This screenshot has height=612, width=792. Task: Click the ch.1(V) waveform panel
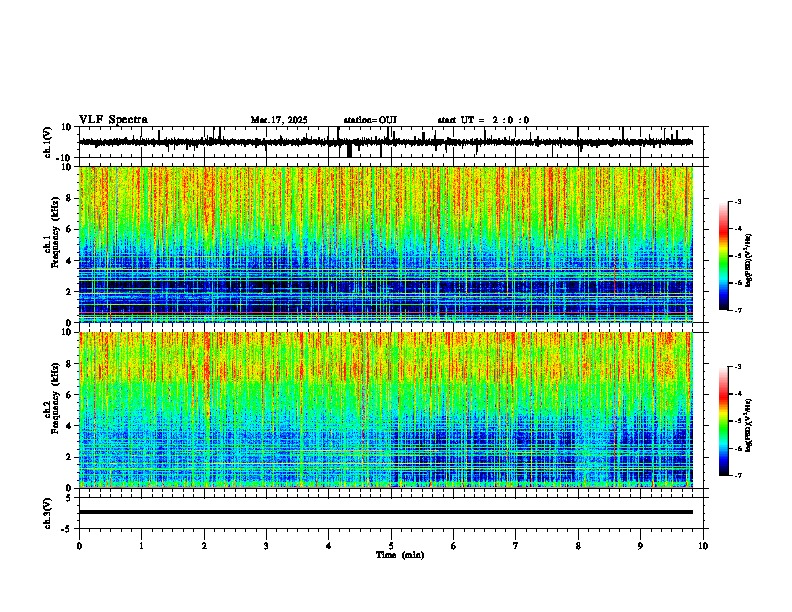click(391, 142)
